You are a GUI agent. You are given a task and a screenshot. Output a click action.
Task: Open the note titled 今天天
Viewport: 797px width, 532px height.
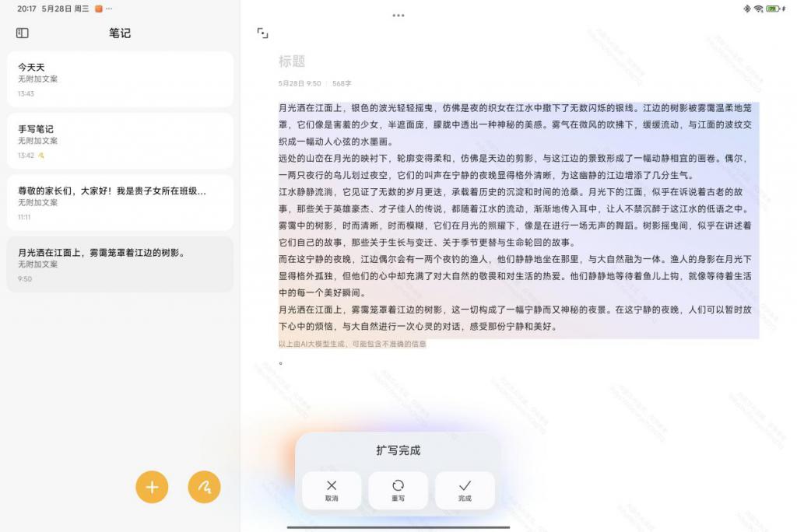pos(120,79)
